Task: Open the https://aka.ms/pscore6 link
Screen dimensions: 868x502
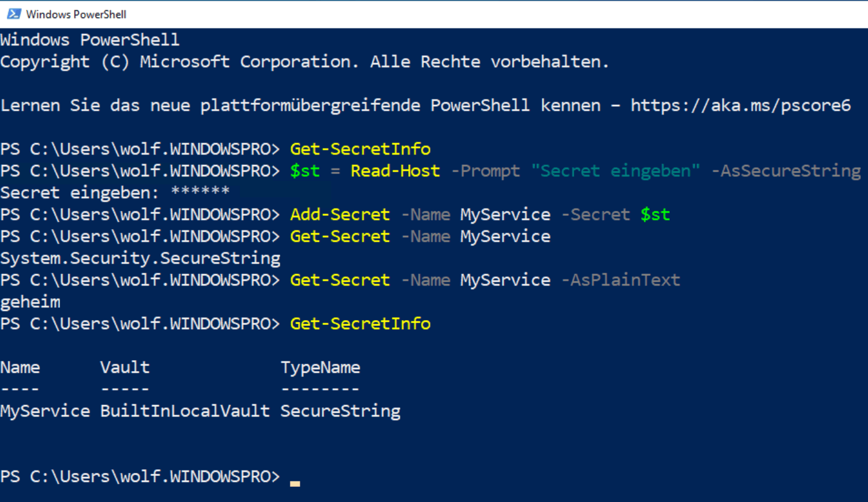Action: [740, 105]
